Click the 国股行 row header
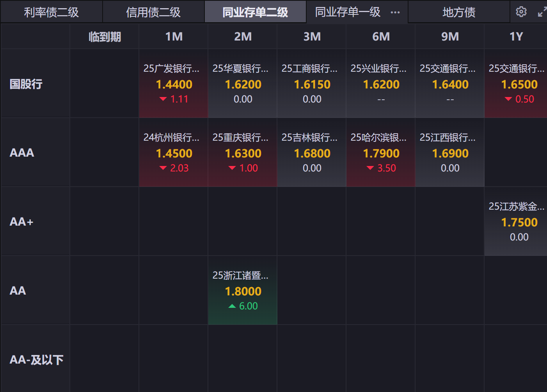The image size is (547, 392). tap(26, 84)
